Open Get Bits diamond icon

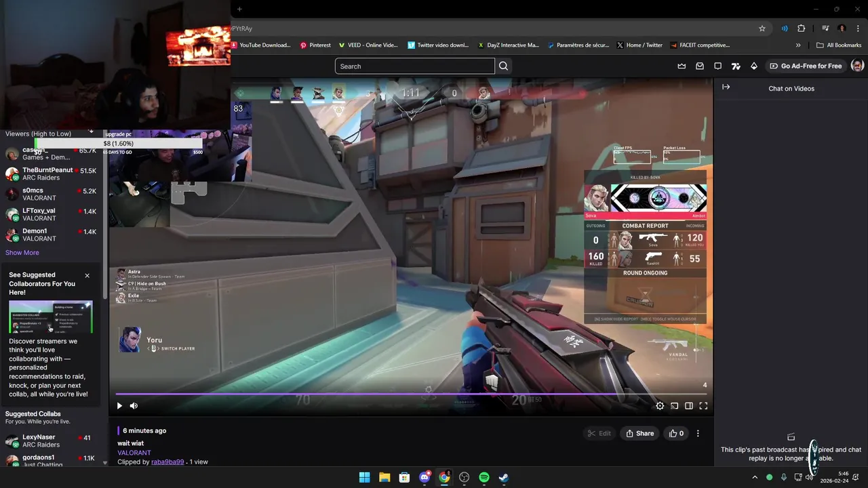coord(753,66)
